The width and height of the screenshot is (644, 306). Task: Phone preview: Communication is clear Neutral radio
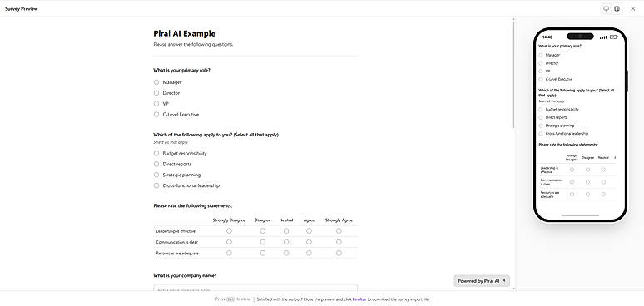click(603, 182)
